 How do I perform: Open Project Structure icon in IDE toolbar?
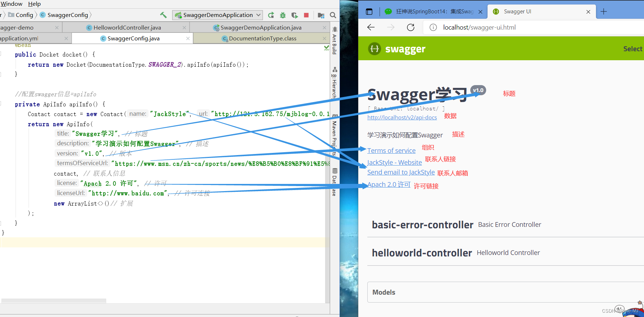(321, 15)
